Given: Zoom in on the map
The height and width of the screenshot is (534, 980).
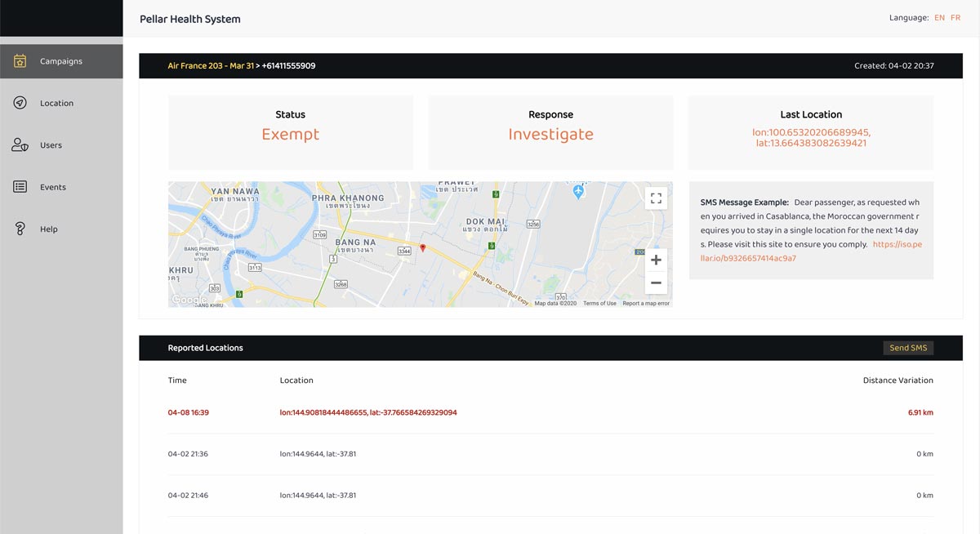Looking at the screenshot, I should (x=656, y=260).
